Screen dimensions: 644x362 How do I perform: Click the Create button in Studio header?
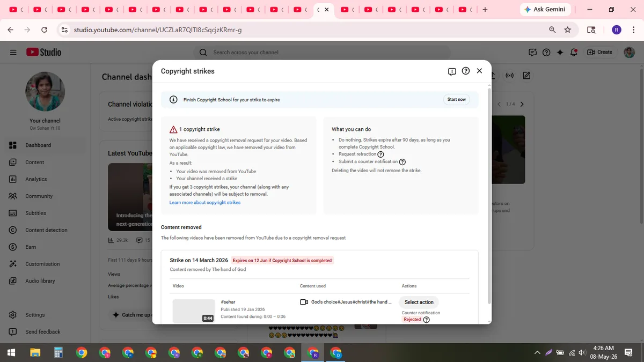coord(599,52)
